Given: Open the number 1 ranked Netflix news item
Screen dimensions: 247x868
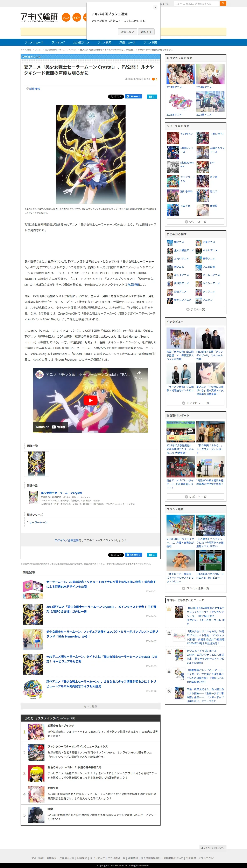Looking at the screenshot, I should pyautogui.click(x=206, y=616).
